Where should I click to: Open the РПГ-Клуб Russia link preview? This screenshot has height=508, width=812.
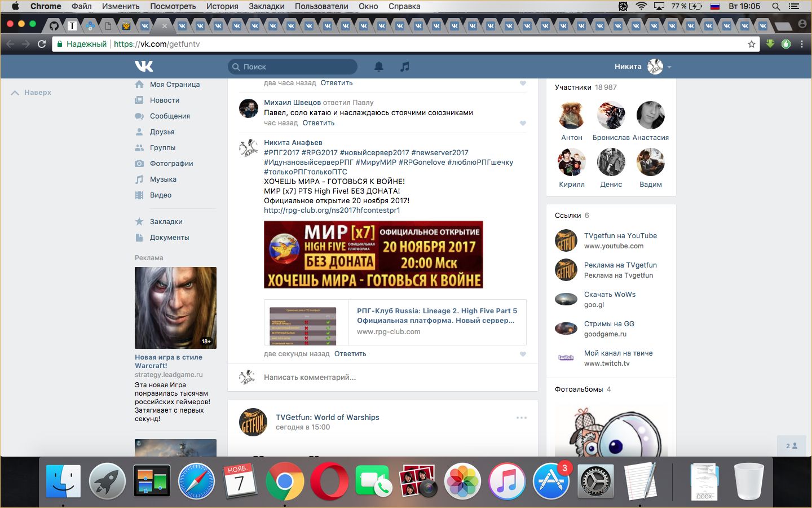[x=395, y=322]
